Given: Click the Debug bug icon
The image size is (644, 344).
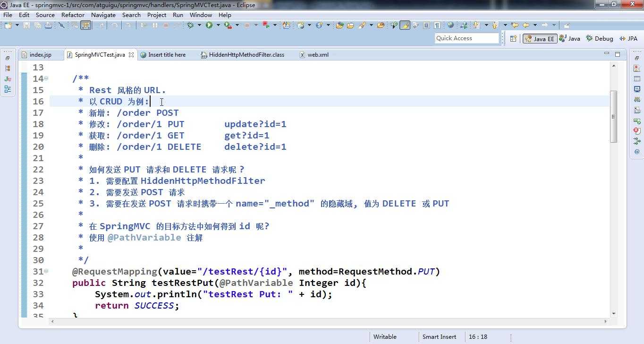Looking at the screenshot, I should click(x=190, y=25).
